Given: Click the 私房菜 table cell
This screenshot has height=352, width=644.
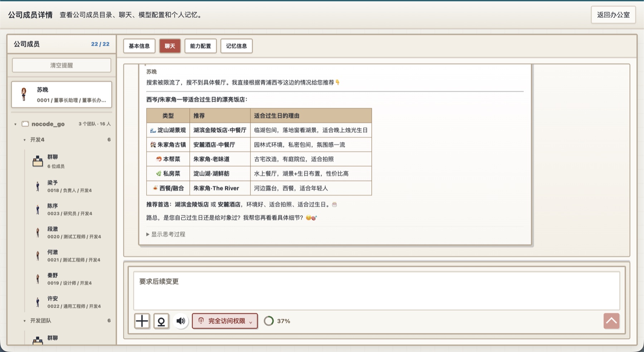Looking at the screenshot, I should pyautogui.click(x=168, y=174).
